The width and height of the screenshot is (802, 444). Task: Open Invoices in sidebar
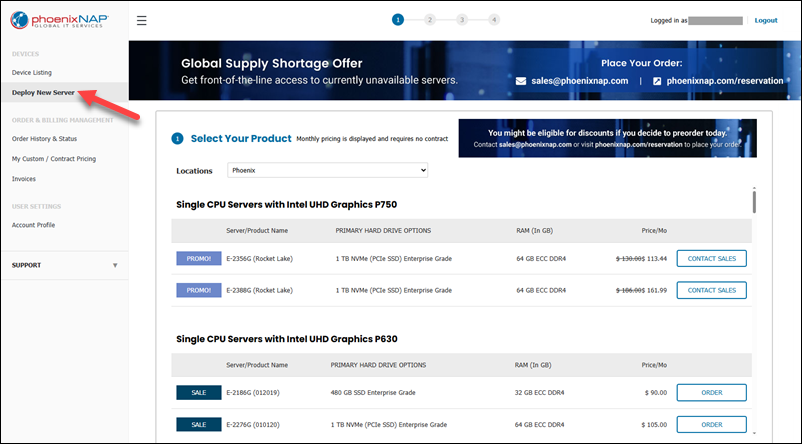24,179
